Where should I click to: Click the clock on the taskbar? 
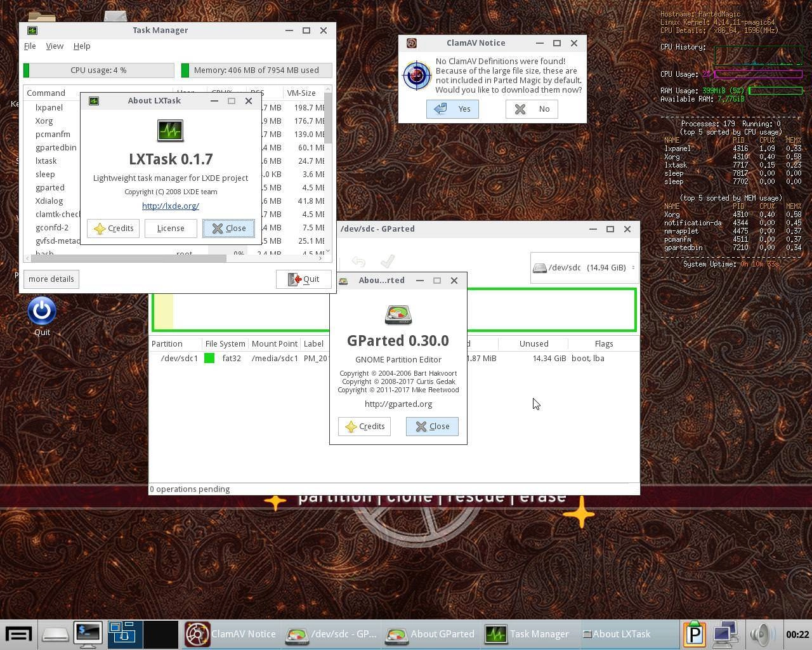(797, 634)
